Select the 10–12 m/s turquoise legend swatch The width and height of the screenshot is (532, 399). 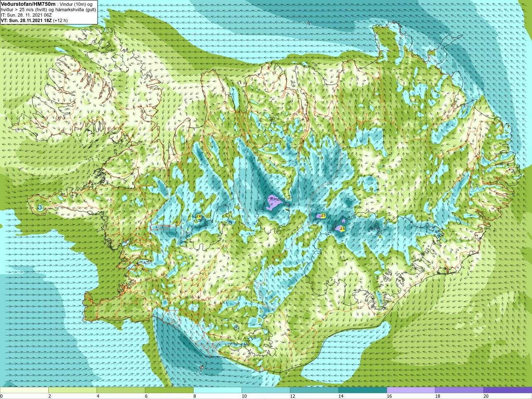click(x=266, y=390)
